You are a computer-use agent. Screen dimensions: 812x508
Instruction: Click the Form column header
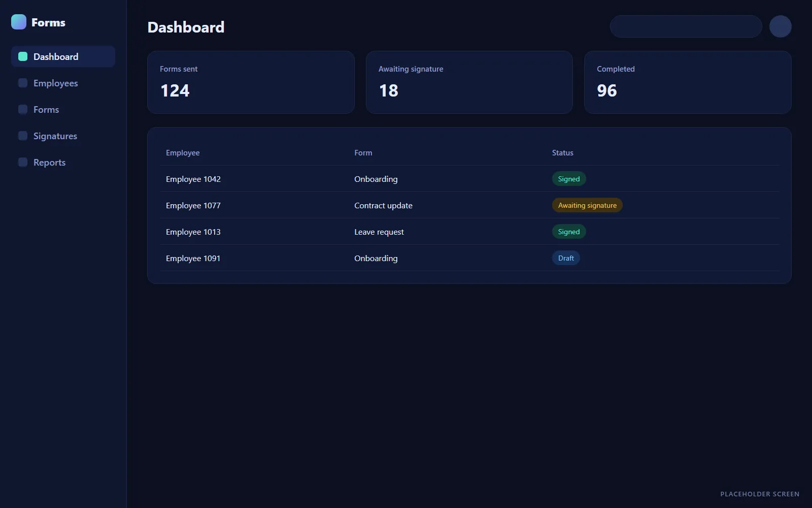pyautogui.click(x=363, y=153)
